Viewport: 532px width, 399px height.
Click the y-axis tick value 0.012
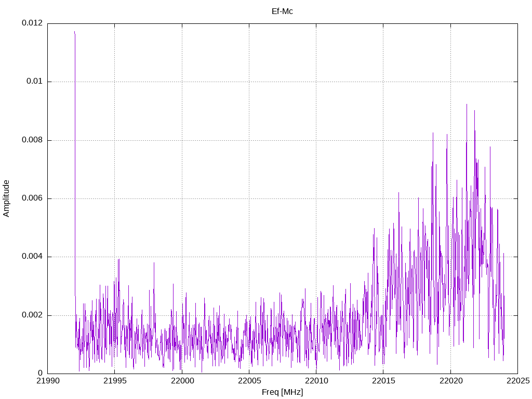32,23
